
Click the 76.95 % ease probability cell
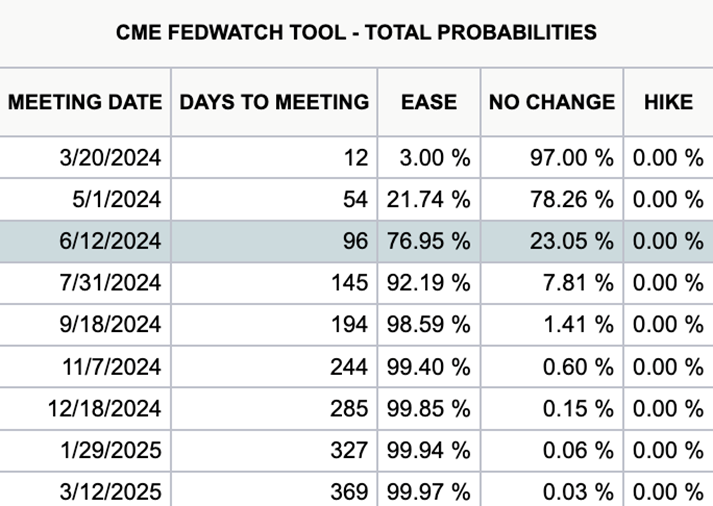pos(429,241)
